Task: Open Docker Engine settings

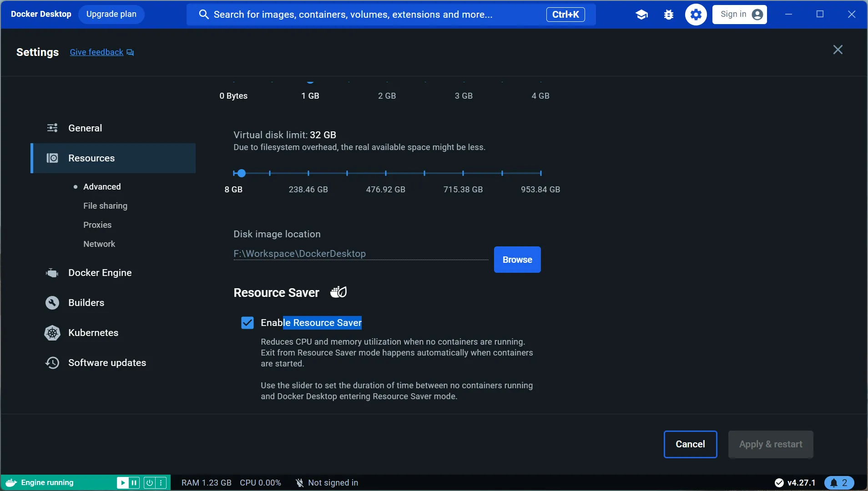Action: pos(113,273)
